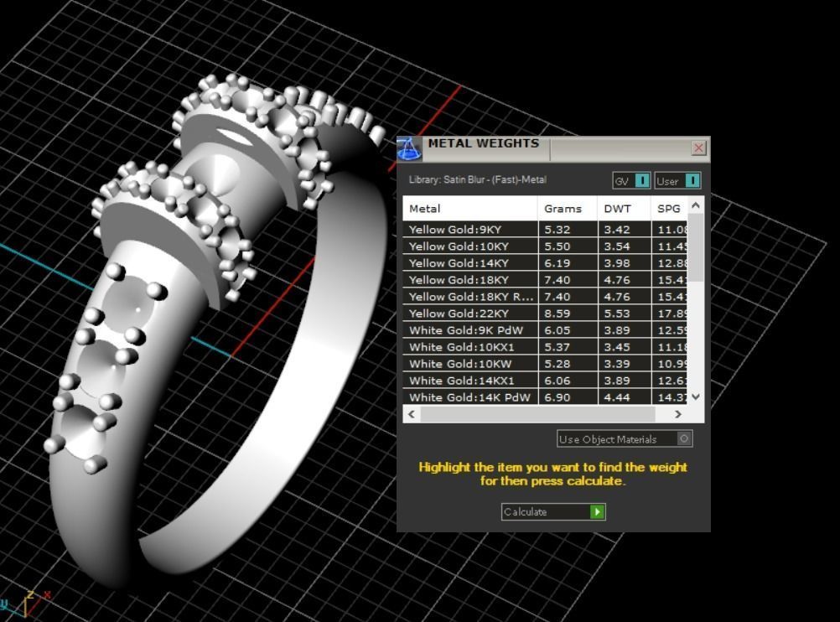Click the horizontal scroll right arrow

pos(678,414)
